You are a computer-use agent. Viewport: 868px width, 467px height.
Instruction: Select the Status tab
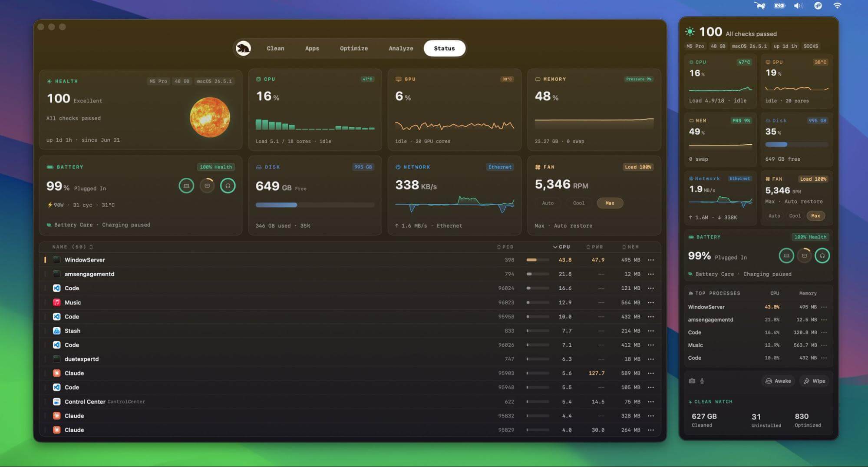444,48
